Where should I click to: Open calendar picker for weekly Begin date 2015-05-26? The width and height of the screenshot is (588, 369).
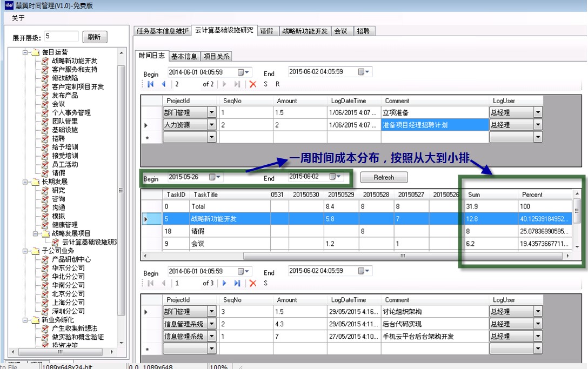pos(214,177)
